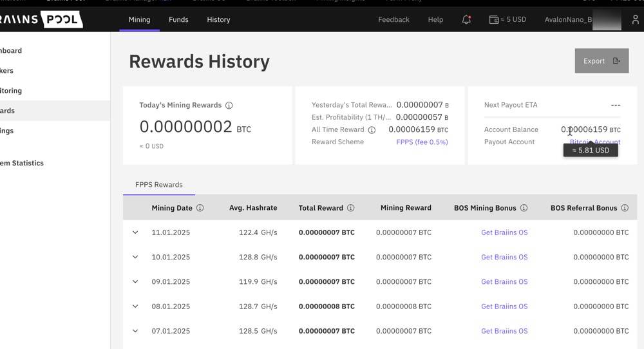The height and width of the screenshot is (349, 644).
Task: Click info icon next to Mining Date header
Action: click(x=200, y=208)
